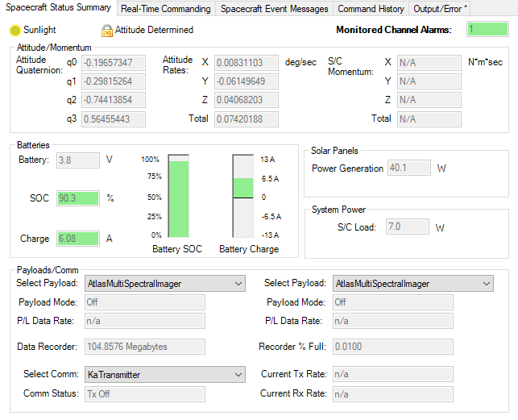Click the SOC percent value field

click(77, 198)
